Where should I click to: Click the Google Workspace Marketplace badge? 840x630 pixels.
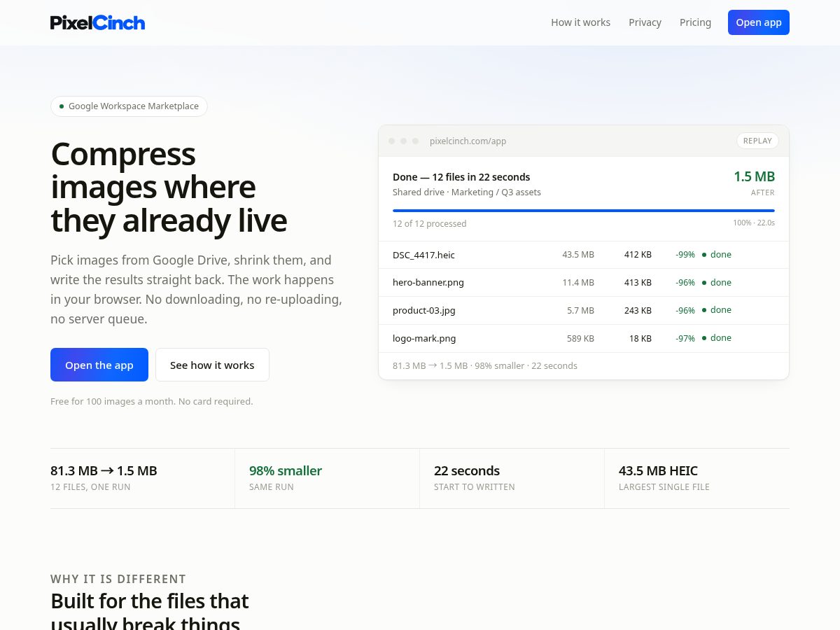coord(129,106)
